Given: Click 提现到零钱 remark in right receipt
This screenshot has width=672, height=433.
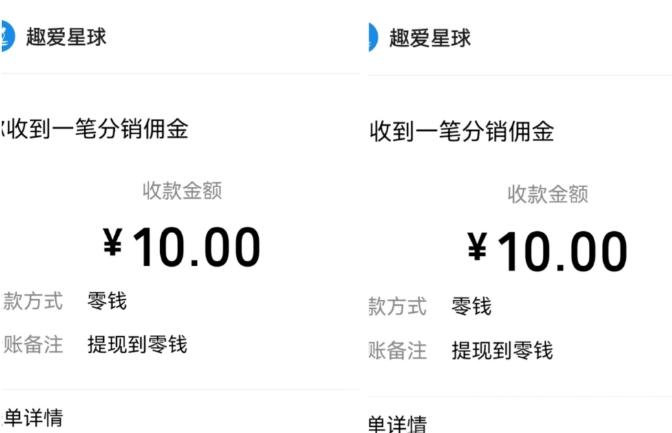Looking at the screenshot, I should pos(502,350).
